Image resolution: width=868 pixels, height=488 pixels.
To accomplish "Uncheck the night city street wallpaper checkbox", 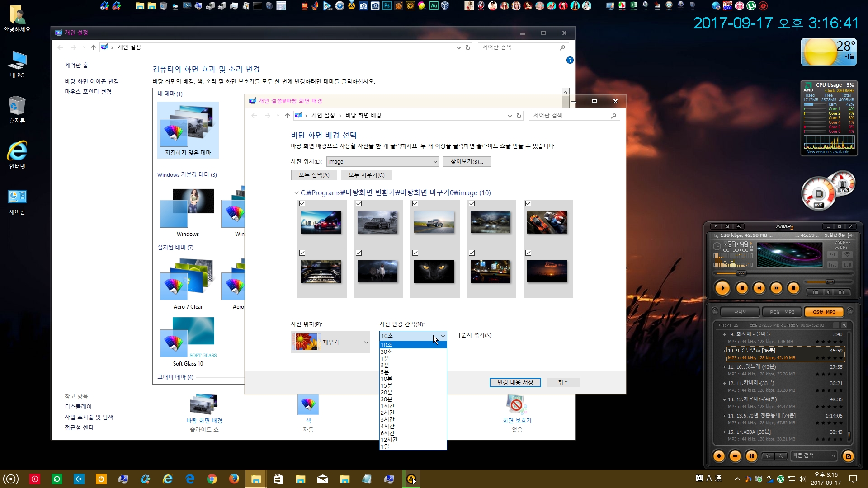I will (x=472, y=253).
